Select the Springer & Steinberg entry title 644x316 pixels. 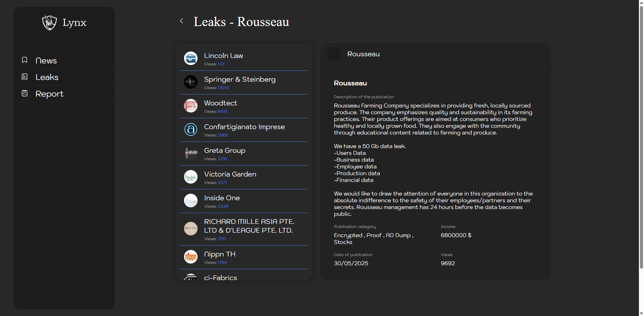[x=239, y=79]
